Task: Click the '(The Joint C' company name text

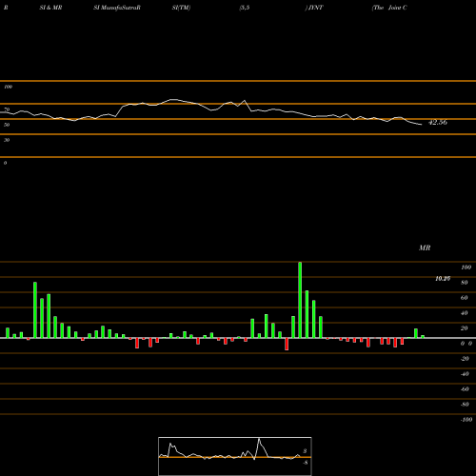Action: [389, 8]
